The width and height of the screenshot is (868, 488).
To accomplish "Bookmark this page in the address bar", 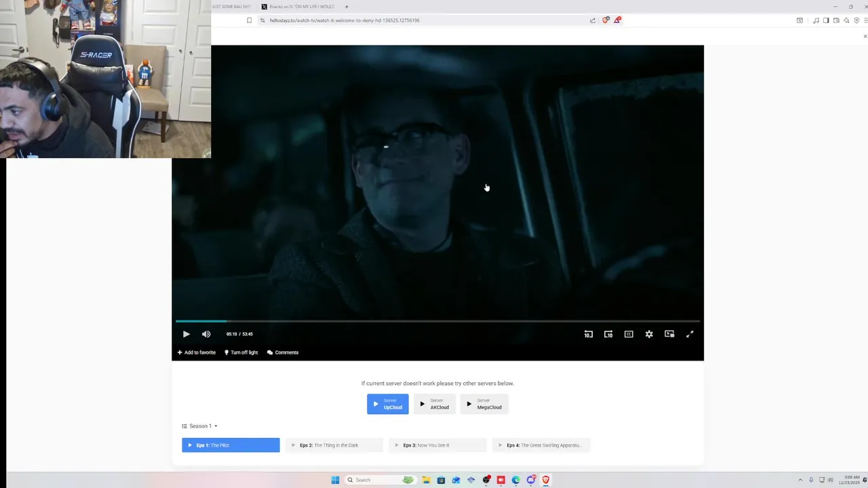I will (x=249, y=20).
